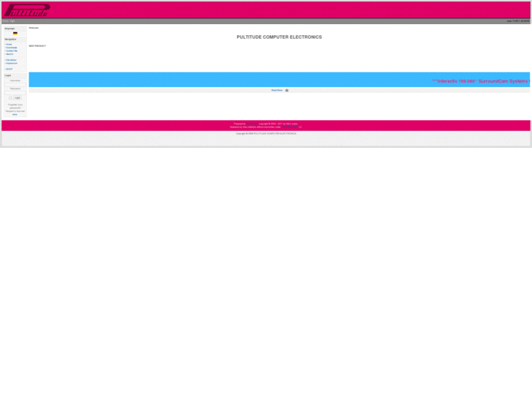
Task: Open the SHOP navigation link
Action: (x=10, y=69)
